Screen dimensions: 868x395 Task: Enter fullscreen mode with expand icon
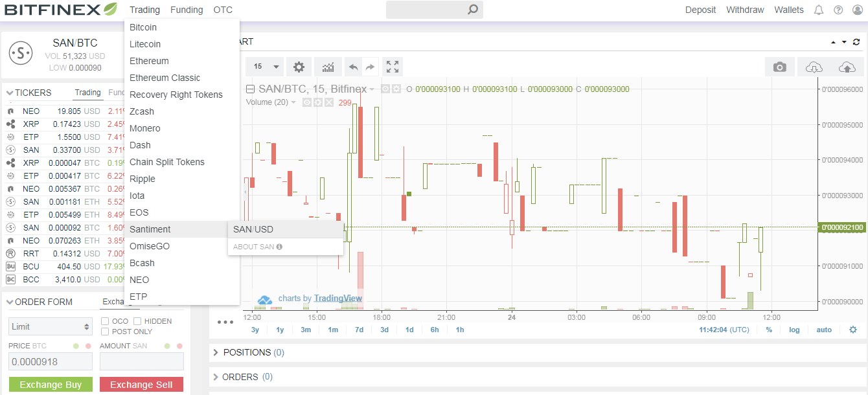(392, 67)
